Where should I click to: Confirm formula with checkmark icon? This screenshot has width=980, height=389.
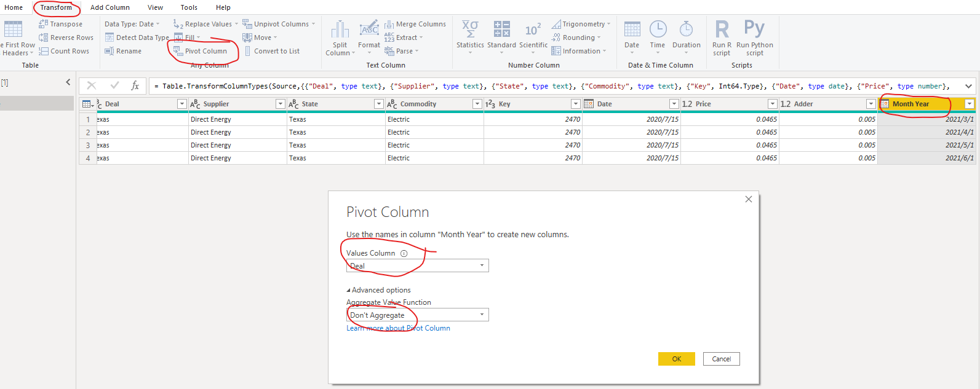[x=114, y=85]
